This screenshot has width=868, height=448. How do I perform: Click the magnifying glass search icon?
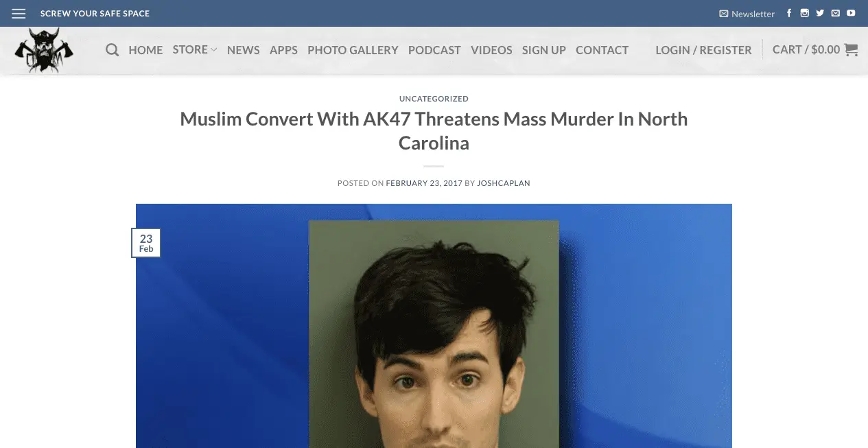113,50
